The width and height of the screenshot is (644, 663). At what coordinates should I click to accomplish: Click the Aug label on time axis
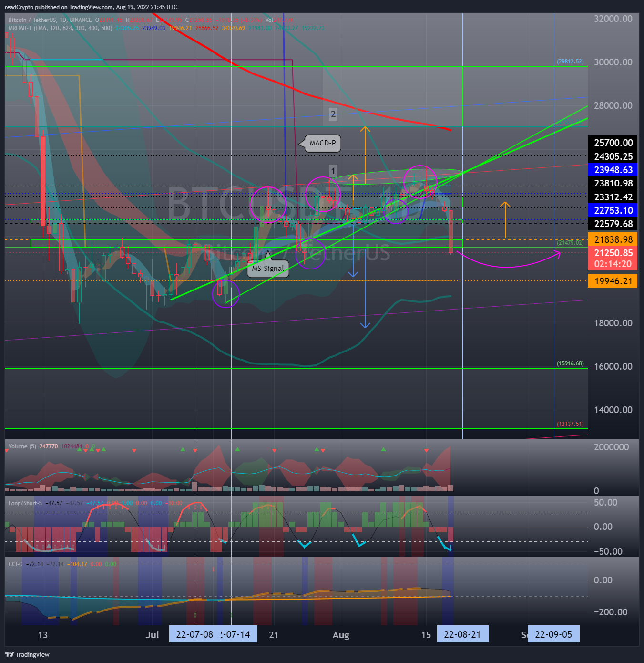click(341, 635)
